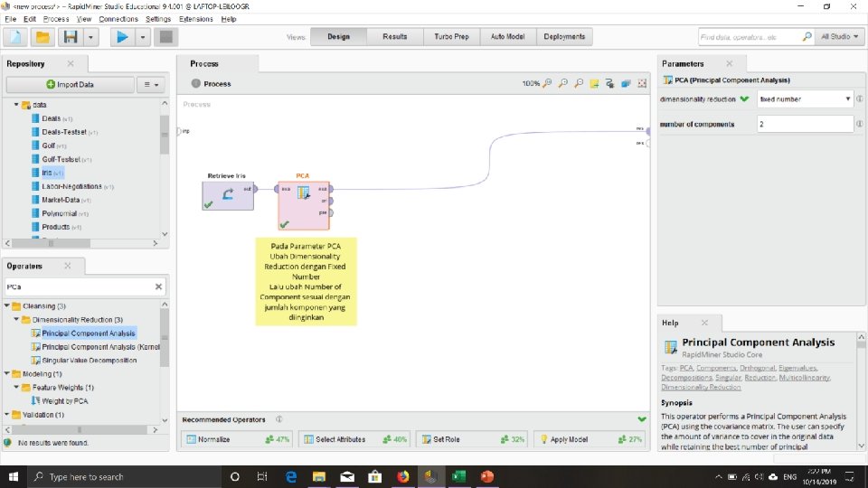The width and height of the screenshot is (868, 488).
Task: Collapse the data folder
Action: pyautogui.click(x=16, y=105)
